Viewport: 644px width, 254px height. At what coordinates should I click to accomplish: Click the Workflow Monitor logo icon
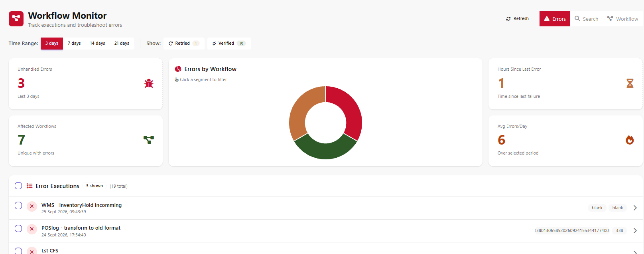(16, 19)
